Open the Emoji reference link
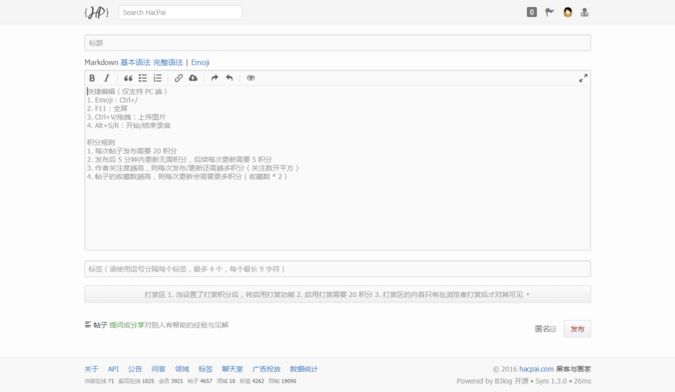Image resolution: width=675 pixels, height=392 pixels. click(200, 62)
